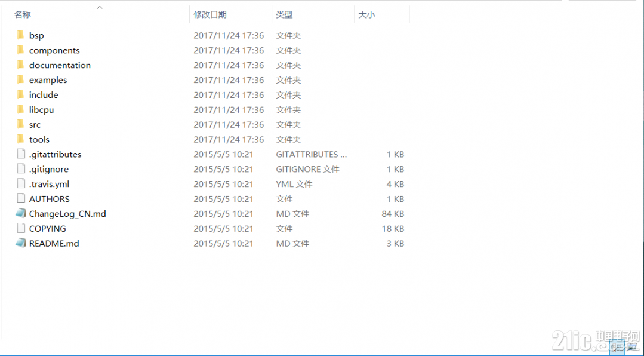Screen dimensions: 644x356
Task: Click the 文件夹 type of tools row
Action: (x=288, y=139)
